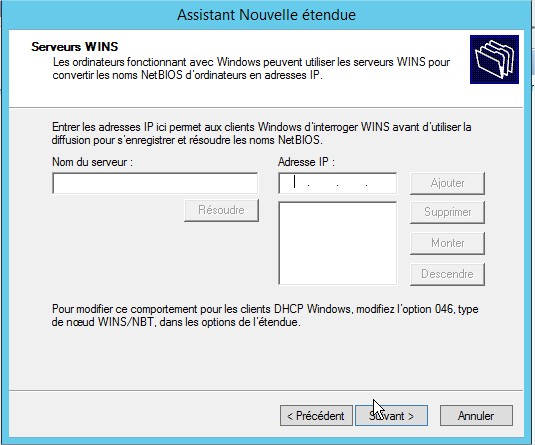Viewport: 535px width, 445px height.
Task: Click the Nom du serveur input field
Action: point(155,183)
